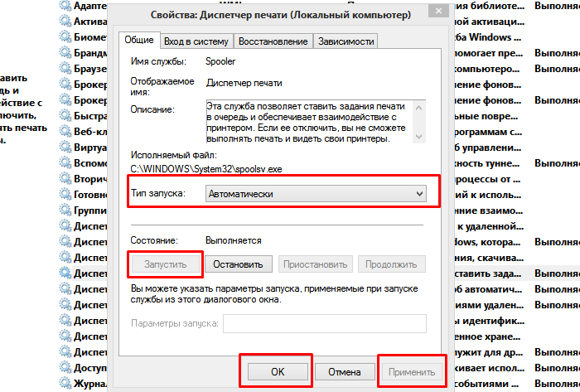This screenshot has height=392, width=580.
Task: Select the path C:\WINDOWS\System32\spoolsv.exe
Action: [x=206, y=169]
